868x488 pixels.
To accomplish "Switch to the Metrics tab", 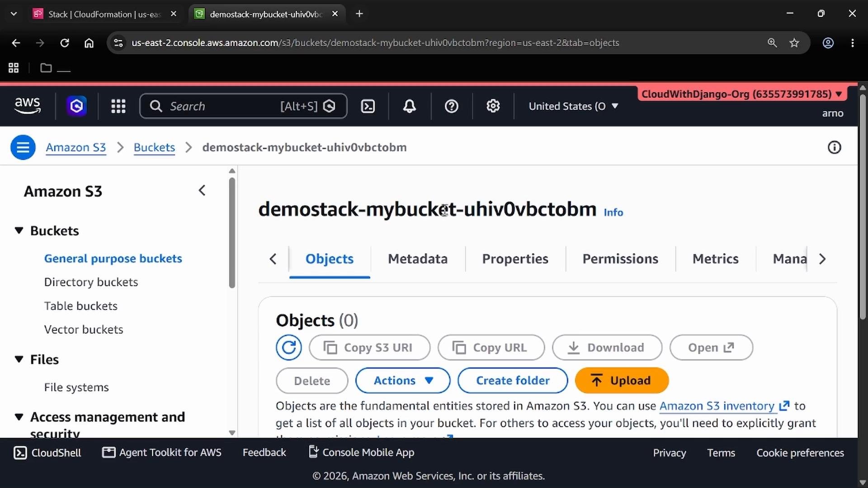I will (x=716, y=259).
